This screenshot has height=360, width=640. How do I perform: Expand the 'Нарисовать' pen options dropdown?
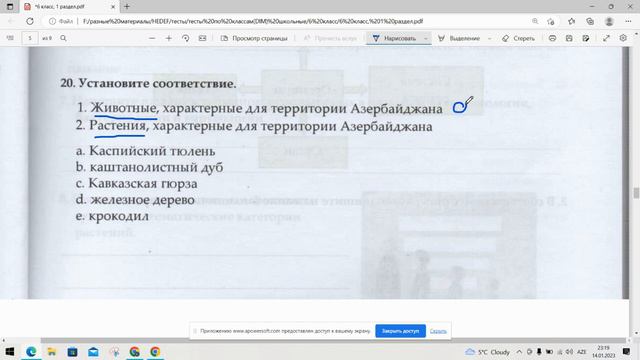coord(426,38)
